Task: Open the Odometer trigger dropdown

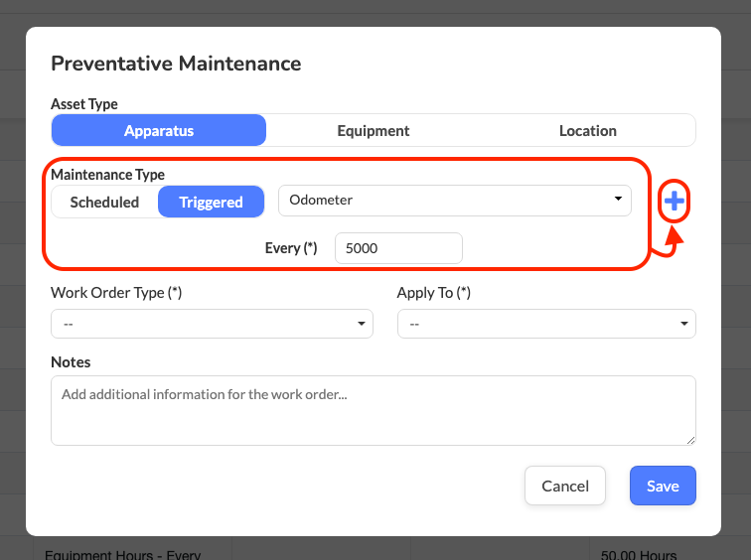Action: tap(454, 201)
